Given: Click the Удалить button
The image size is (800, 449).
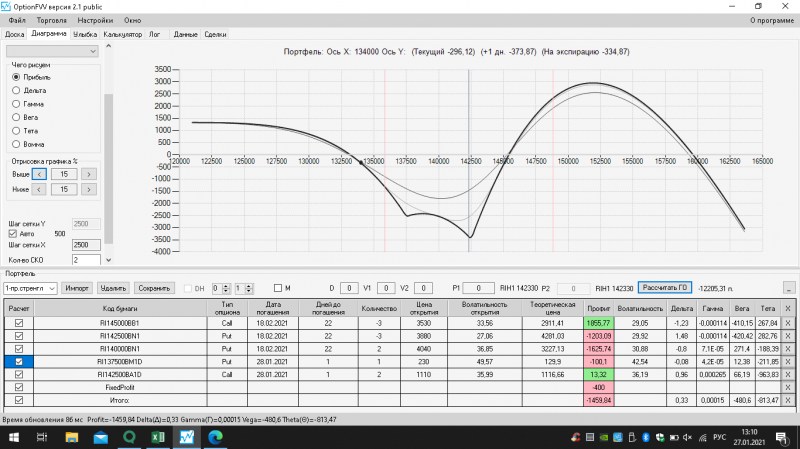Looking at the screenshot, I should (x=113, y=288).
